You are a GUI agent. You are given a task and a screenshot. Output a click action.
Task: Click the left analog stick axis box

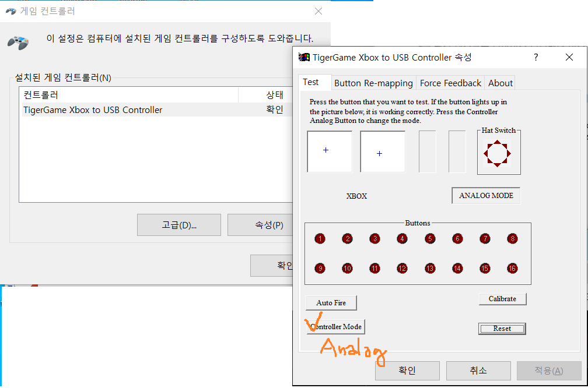(330, 151)
